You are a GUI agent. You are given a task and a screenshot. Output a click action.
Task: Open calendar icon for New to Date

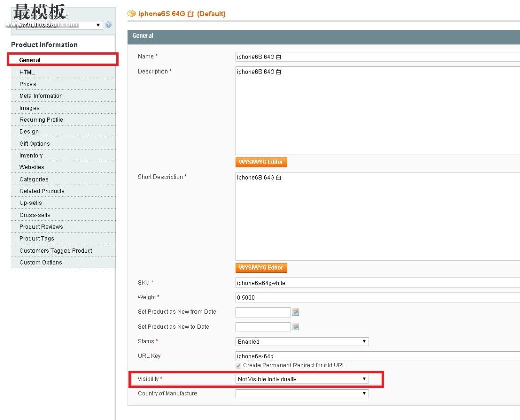click(x=296, y=327)
